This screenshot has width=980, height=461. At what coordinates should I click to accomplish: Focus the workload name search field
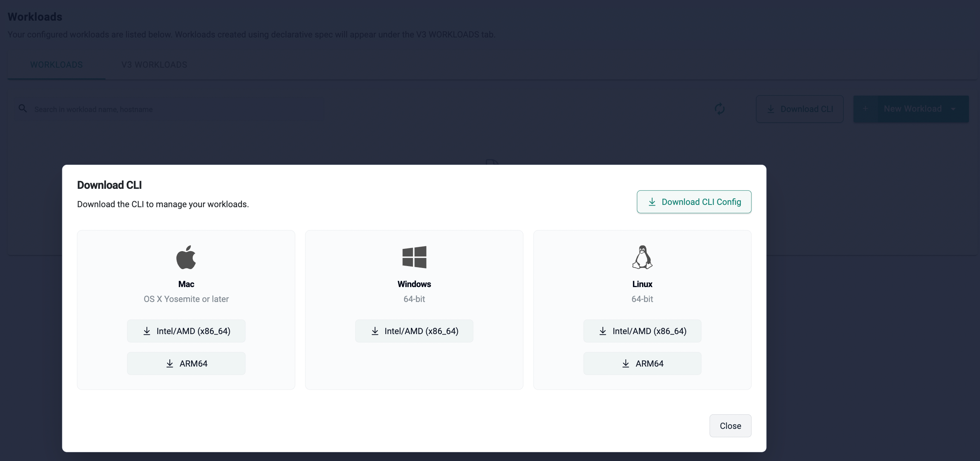pos(172,109)
